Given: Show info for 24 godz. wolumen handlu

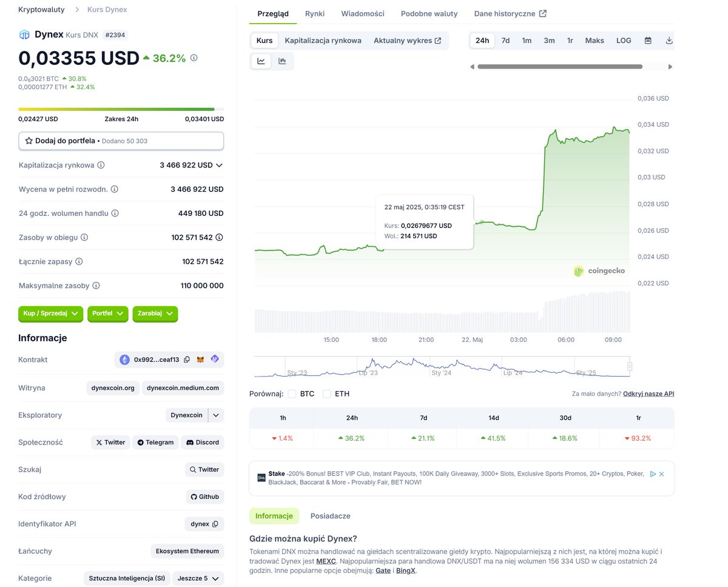Looking at the screenshot, I should point(115,213).
